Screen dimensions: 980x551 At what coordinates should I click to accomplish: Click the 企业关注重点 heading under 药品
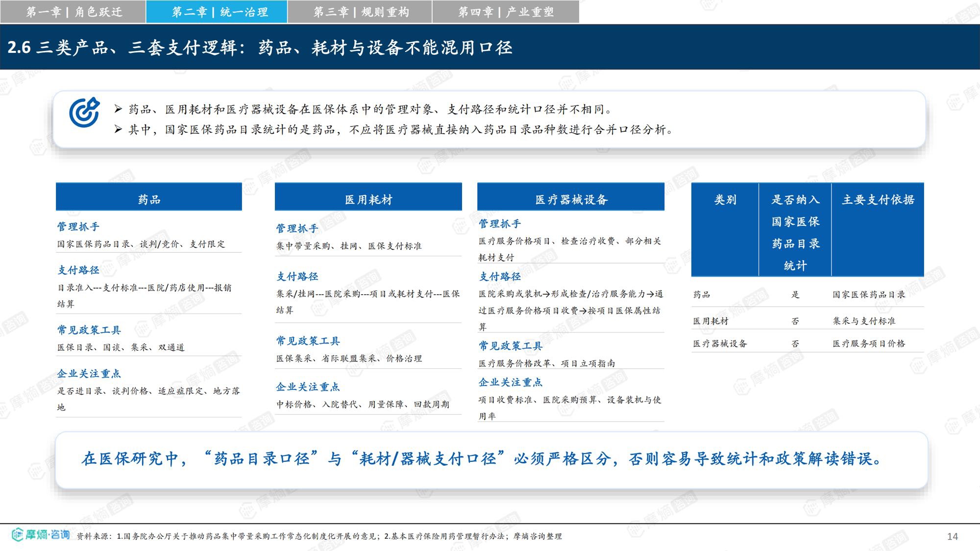pos(89,374)
